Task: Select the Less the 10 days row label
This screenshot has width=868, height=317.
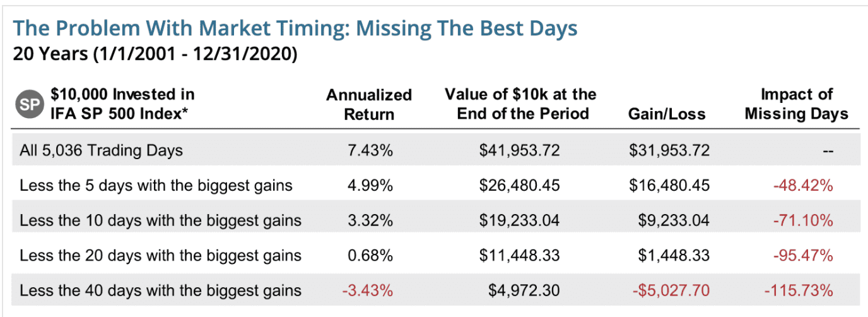Action: click(160, 220)
